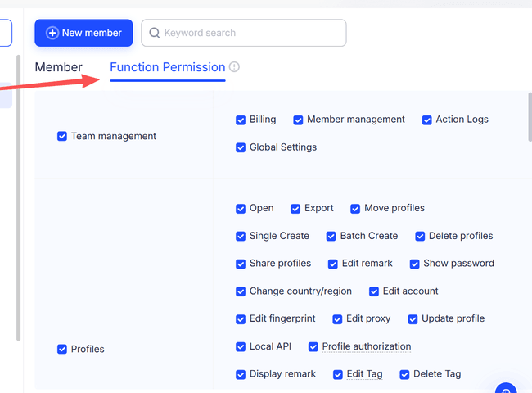Toggle Change country/region checkbox
532x393 pixels.
point(241,291)
